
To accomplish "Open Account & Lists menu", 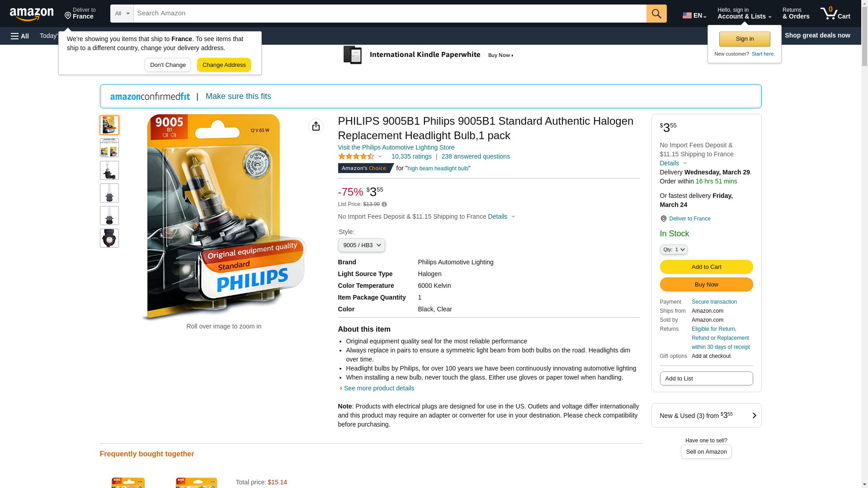I will tap(744, 14).
